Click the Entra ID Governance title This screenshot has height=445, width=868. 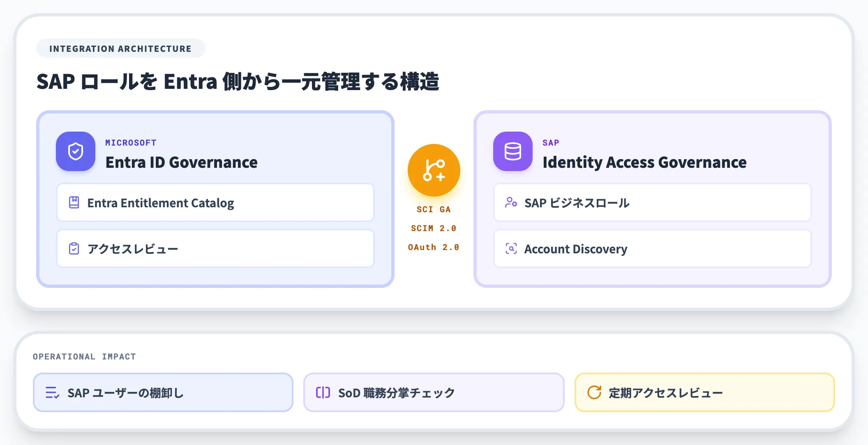[x=182, y=162]
